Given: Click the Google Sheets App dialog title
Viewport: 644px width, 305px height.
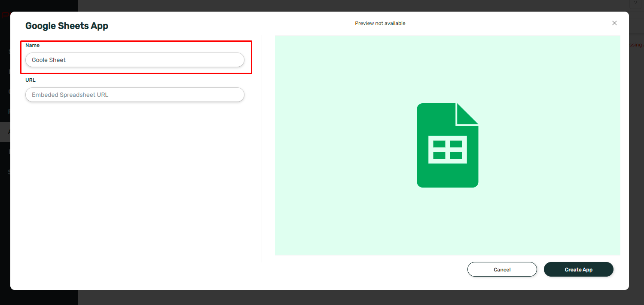Looking at the screenshot, I should pyautogui.click(x=67, y=26).
